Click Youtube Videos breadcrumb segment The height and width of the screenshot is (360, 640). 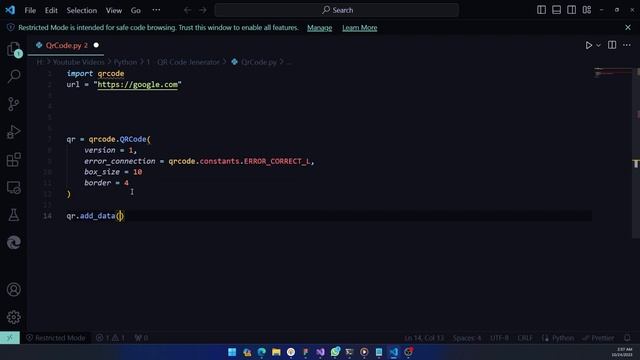(78, 62)
